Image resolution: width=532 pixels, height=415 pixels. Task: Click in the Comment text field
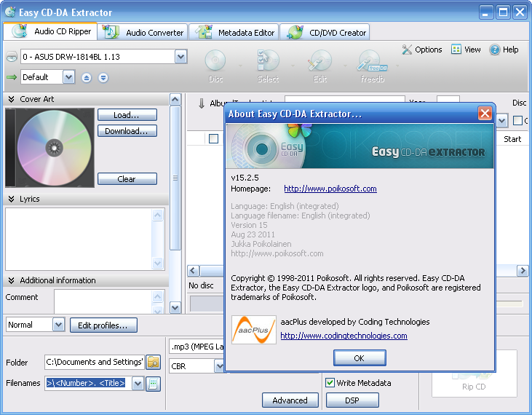103,301
